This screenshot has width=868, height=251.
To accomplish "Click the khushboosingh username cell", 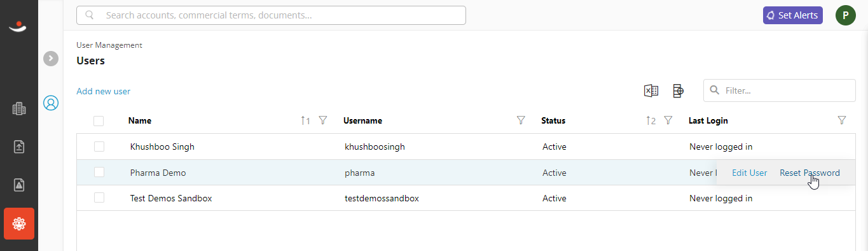I will 375,147.
